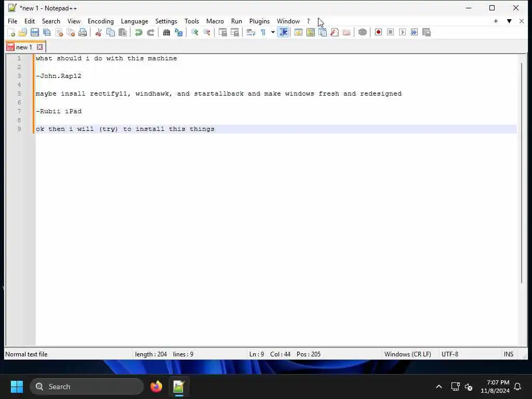
Task: Click the Print toolbar icon
Action: (x=83, y=32)
